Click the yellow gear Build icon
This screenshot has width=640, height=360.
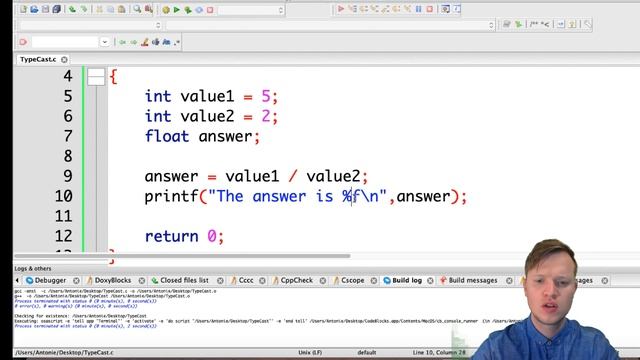pyautogui.click(x=166, y=9)
